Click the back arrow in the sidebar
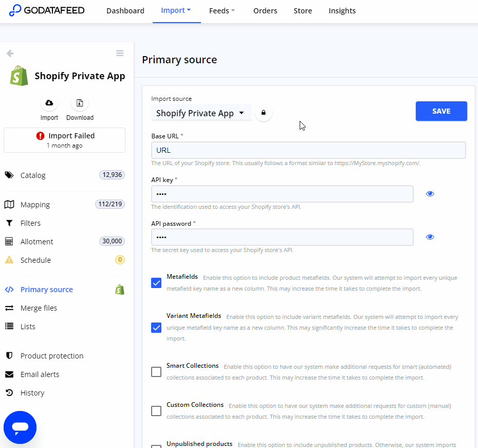Screen dimensions: 478x448 (x=10, y=53)
